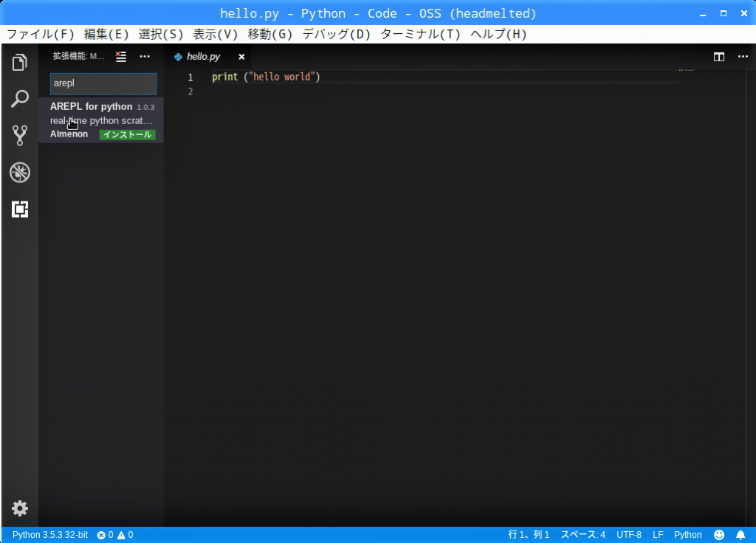Close the hello.py tab
The height and width of the screenshot is (543, 756).
point(241,57)
